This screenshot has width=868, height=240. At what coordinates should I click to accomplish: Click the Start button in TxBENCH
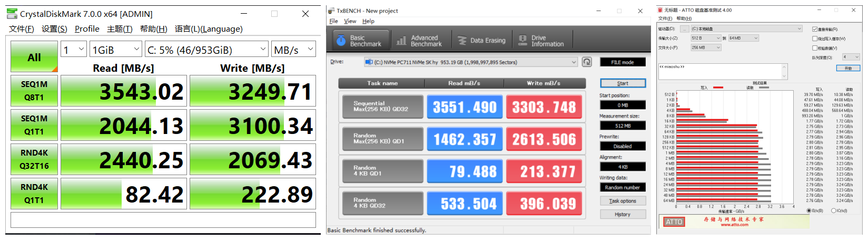pos(623,83)
